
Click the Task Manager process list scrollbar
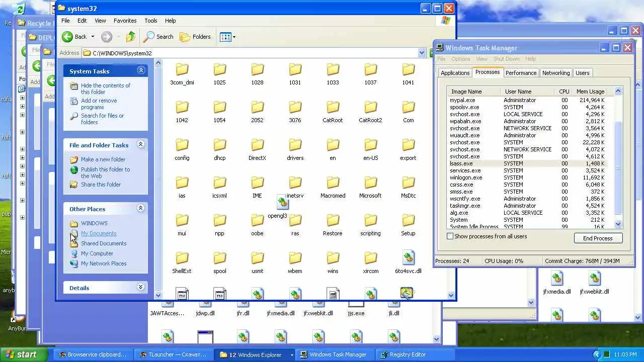click(x=618, y=158)
